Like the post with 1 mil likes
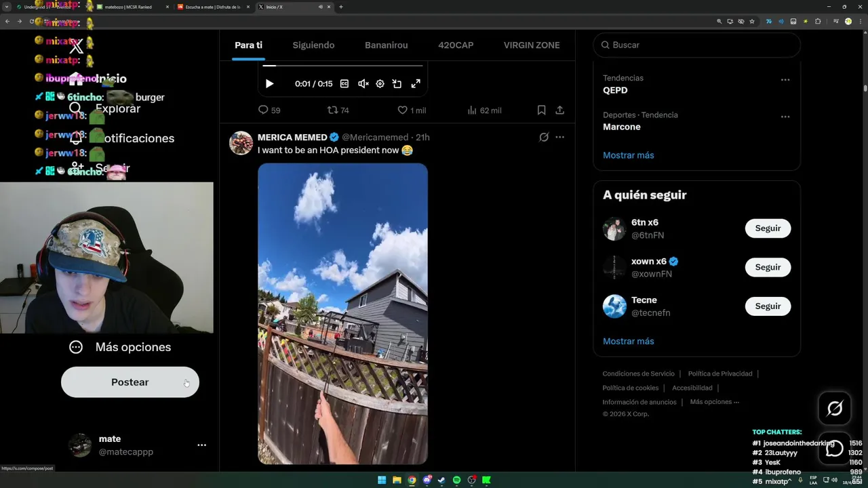868x488 pixels. pos(412,110)
